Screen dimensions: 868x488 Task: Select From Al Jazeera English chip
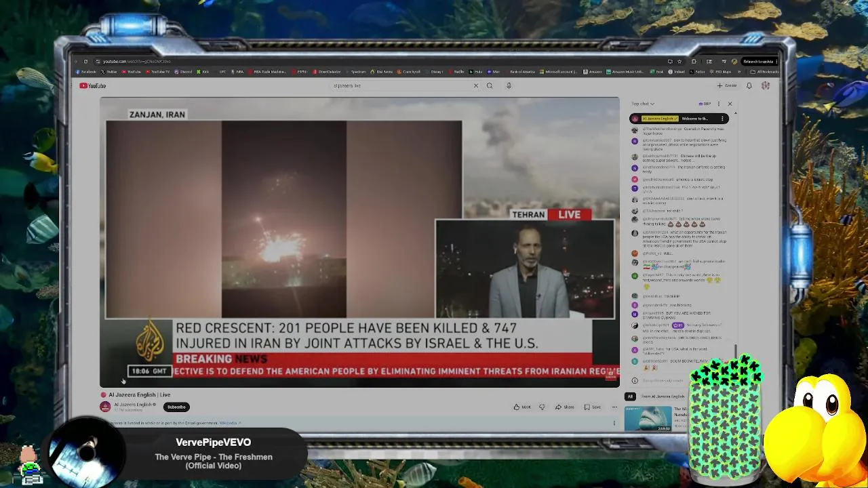(x=663, y=396)
